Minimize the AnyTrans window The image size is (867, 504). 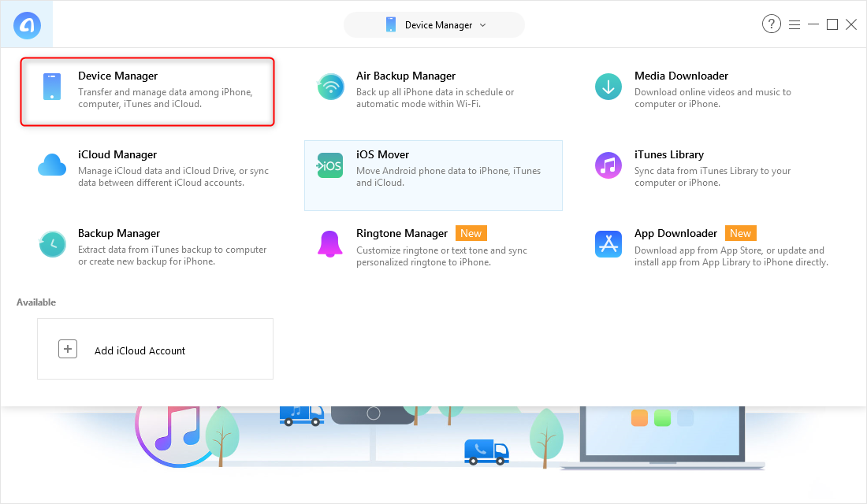point(813,24)
